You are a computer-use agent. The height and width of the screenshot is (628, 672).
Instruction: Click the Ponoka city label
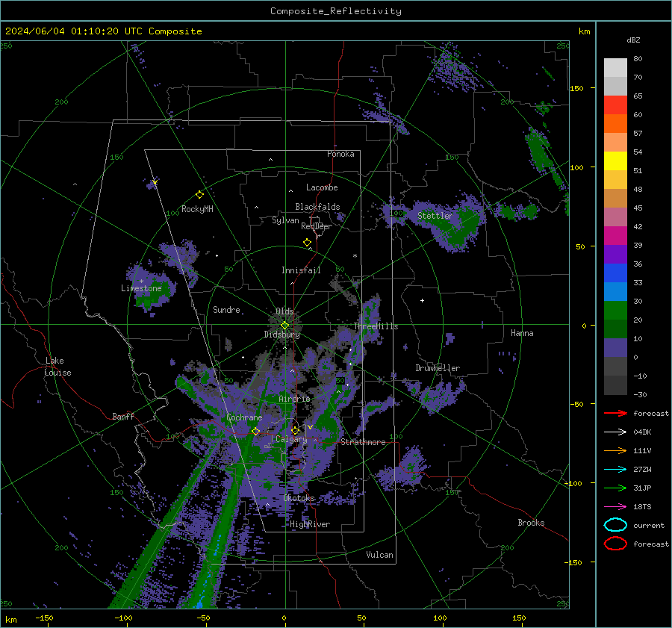click(340, 154)
